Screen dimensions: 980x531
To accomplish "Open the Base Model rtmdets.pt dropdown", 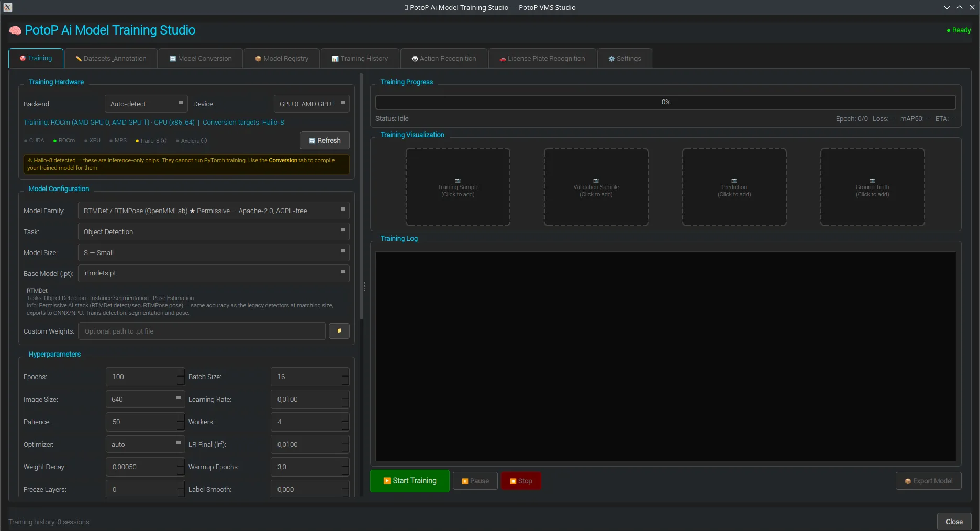I will [214, 273].
